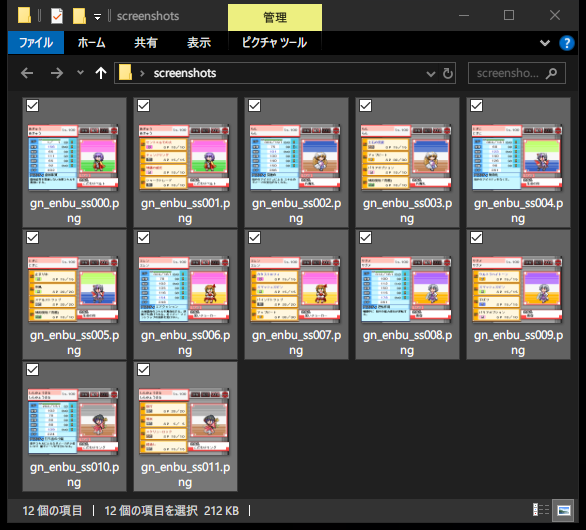The width and height of the screenshot is (586, 530).
Task: Uncheck the gn_enbu_ss006.png checkbox
Action: (x=144, y=238)
